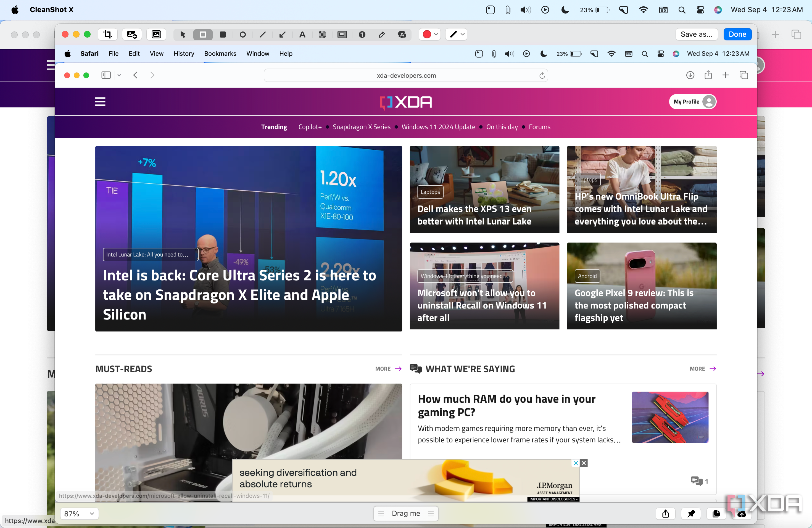Click the share icon in bottom bar
Screen dimensions: 812x528
click(x=665, y=513)
